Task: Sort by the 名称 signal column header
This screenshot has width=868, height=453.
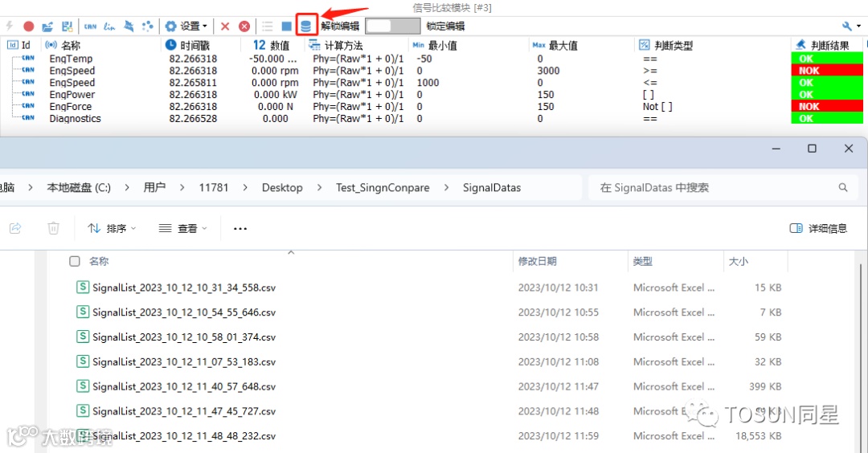Action: (x=63, y=45)
